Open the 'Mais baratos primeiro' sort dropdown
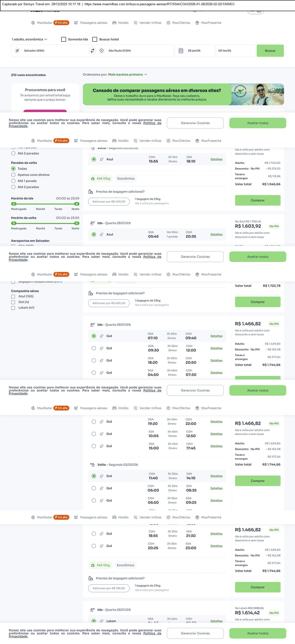This screenshot has height=644, width=295. click(127, 74)
